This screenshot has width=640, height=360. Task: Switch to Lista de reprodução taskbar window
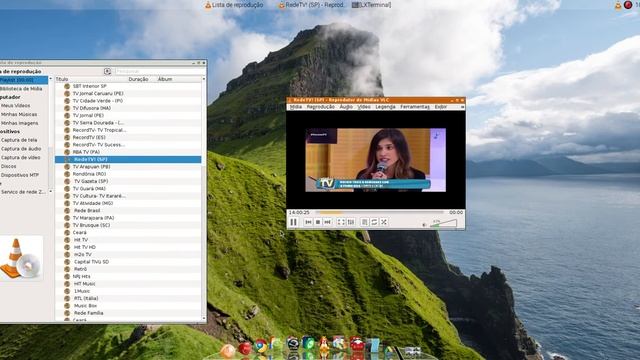coord(234,5)
